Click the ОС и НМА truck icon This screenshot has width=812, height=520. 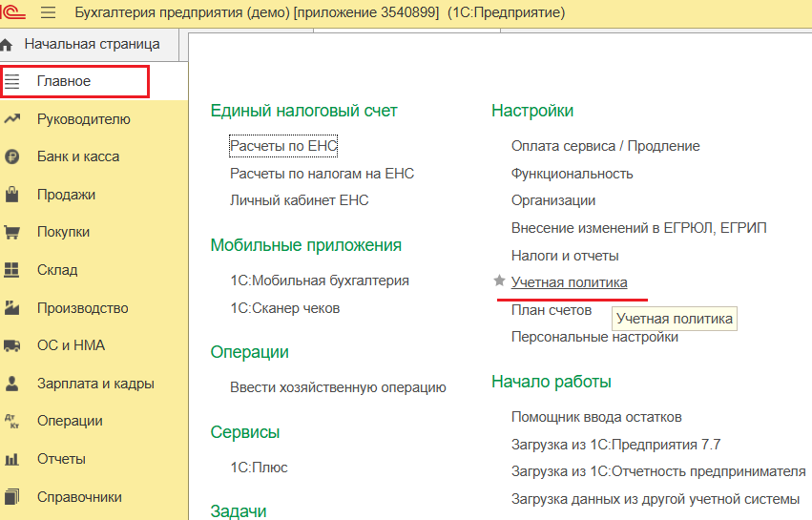pos(11,345)
